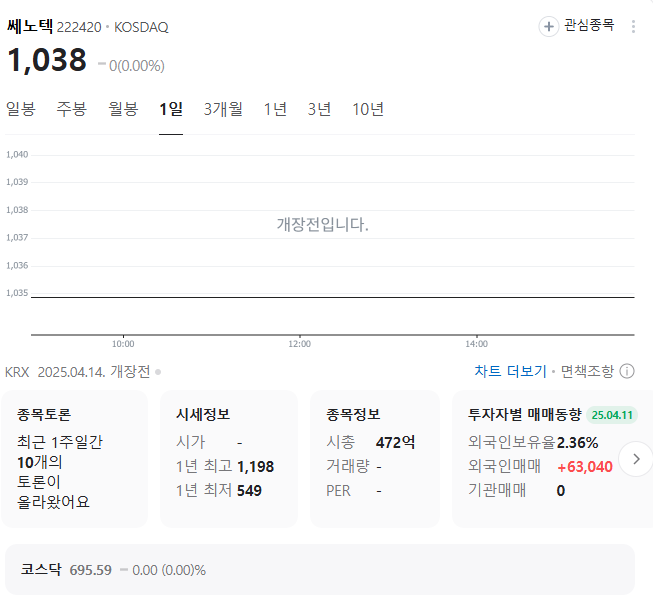653x600 pixels.
Task: Switch chart to 월봉 tab
Action: (123, 109)
